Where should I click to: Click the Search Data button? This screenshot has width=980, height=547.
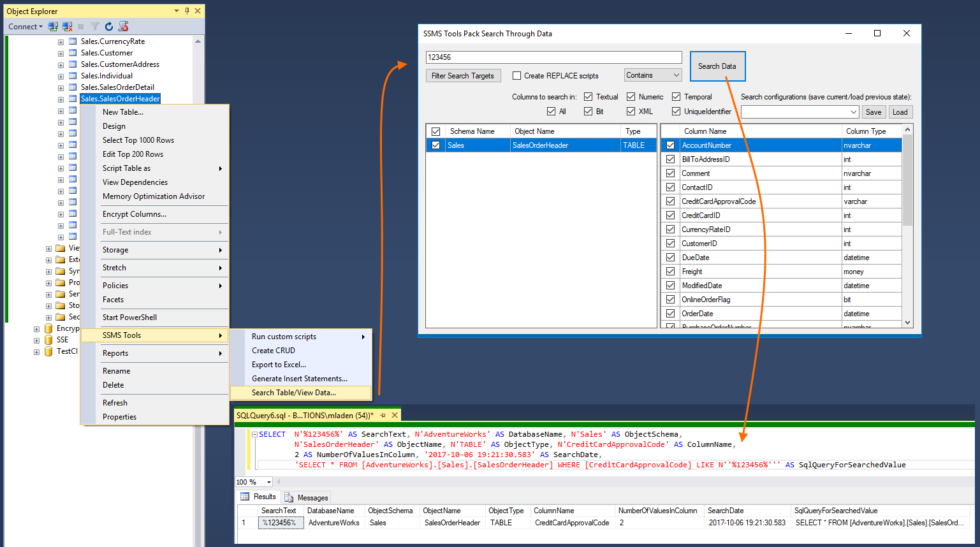click(717, 66)
